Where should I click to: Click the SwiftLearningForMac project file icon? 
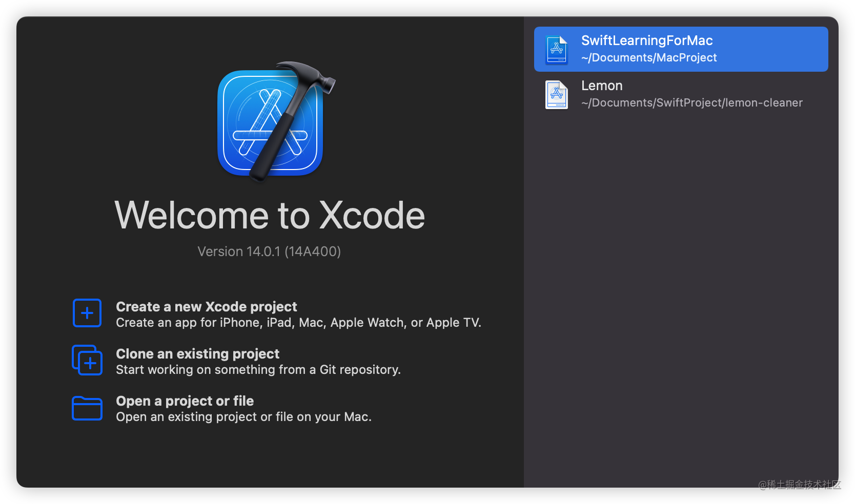coord(557,50)
